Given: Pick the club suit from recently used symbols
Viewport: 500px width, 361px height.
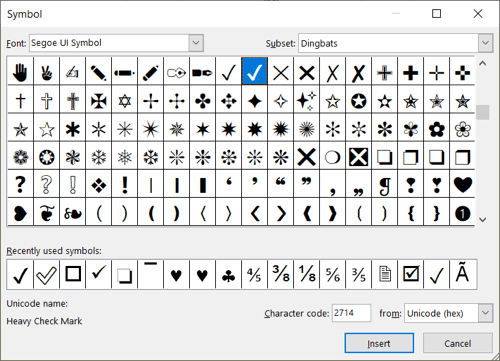Looking at the screenshot, I should coord(228,274).
